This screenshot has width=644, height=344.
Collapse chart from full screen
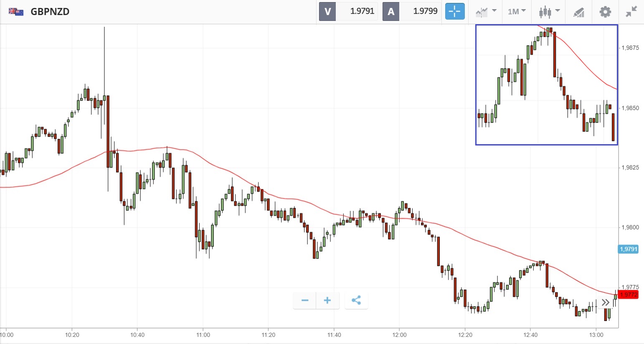point(631,12)
